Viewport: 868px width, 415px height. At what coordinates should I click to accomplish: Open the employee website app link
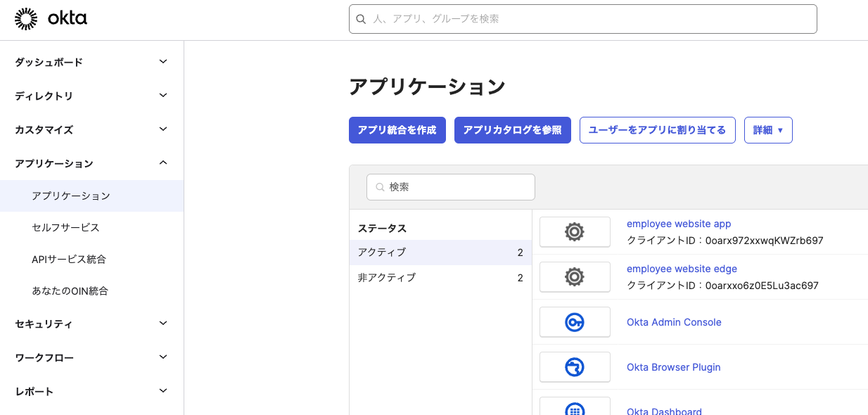click(678, 224)
